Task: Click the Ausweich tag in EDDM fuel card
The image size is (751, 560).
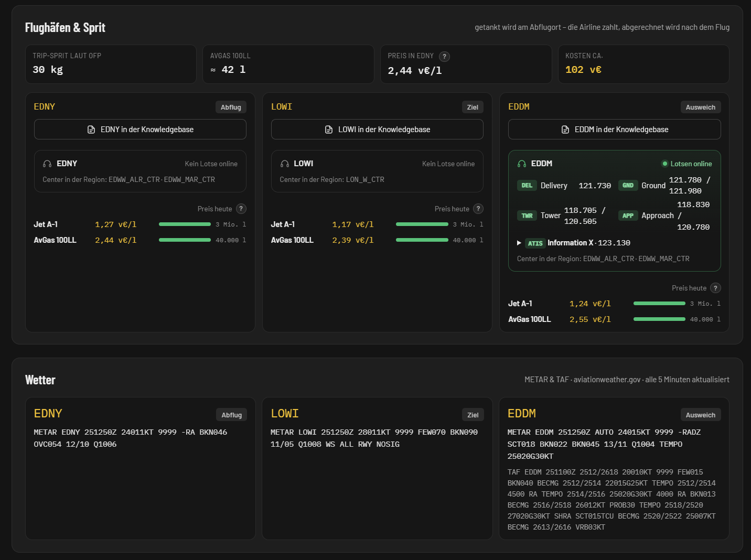Action: tap(701, 107)
